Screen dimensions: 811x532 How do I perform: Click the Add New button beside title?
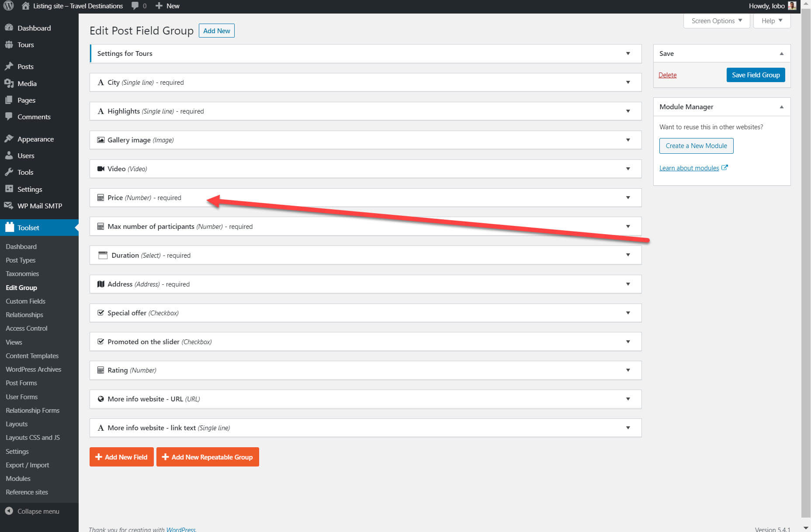click(216, 31)
